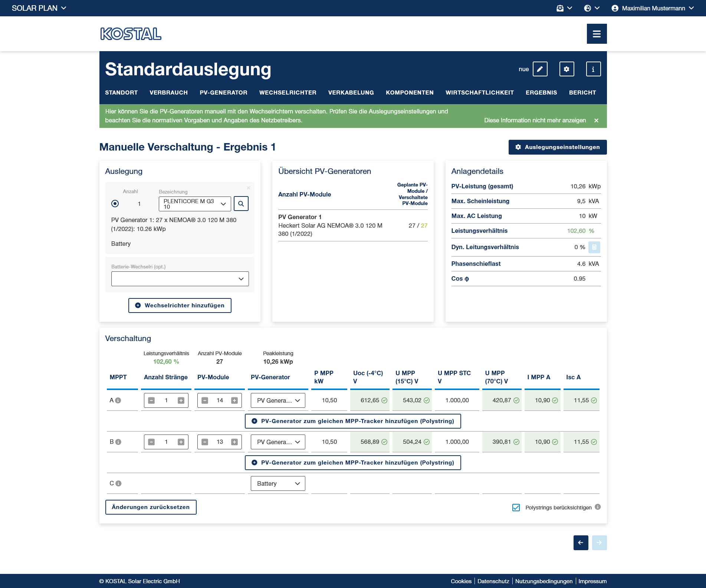Click the Anzahl Stränge value field for MPPT A
Viewport: 706px width, 588px height.
(166, 400)
